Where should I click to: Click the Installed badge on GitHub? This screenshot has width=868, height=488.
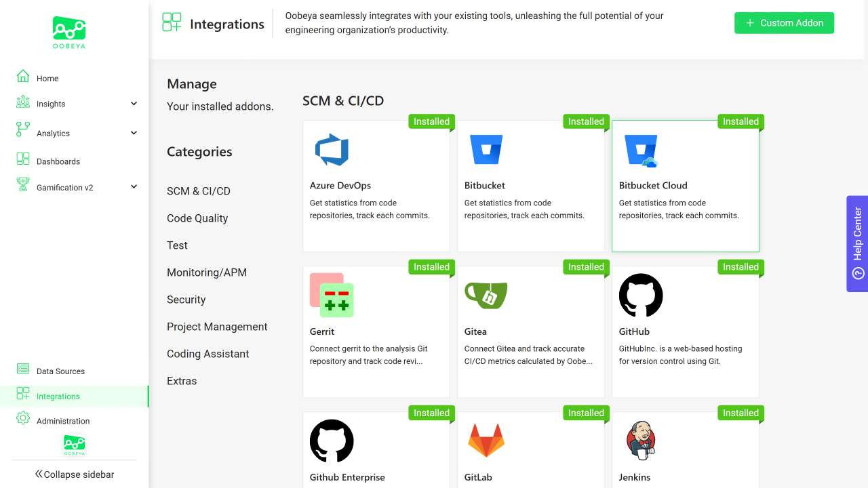741,267
